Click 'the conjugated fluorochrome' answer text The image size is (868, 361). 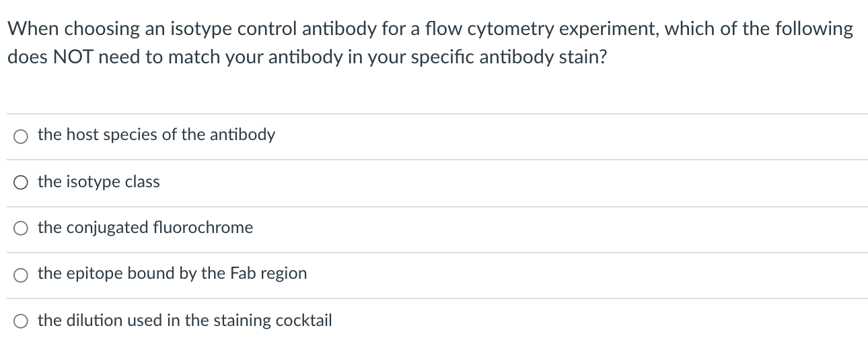[145, 228]
